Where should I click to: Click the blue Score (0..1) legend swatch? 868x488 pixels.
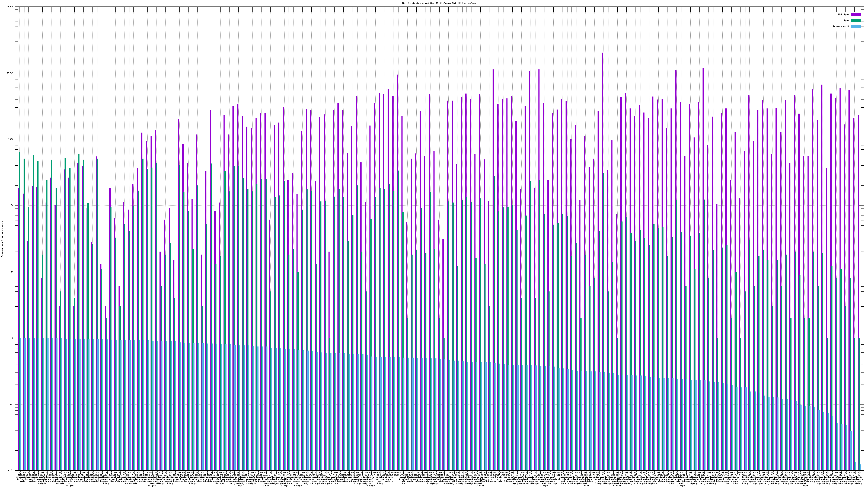(x=856, y=26)
